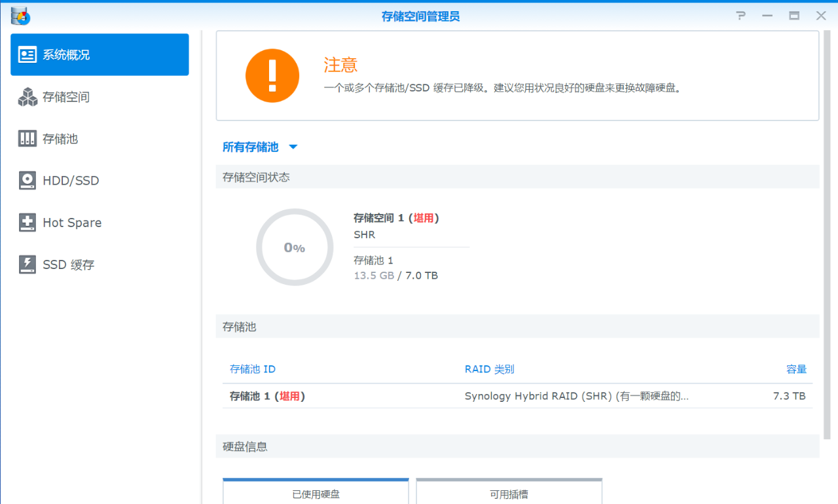Click the disk icon beside HDD/SSD
Viewport: 838px width, 504px height.
[27, 181]
